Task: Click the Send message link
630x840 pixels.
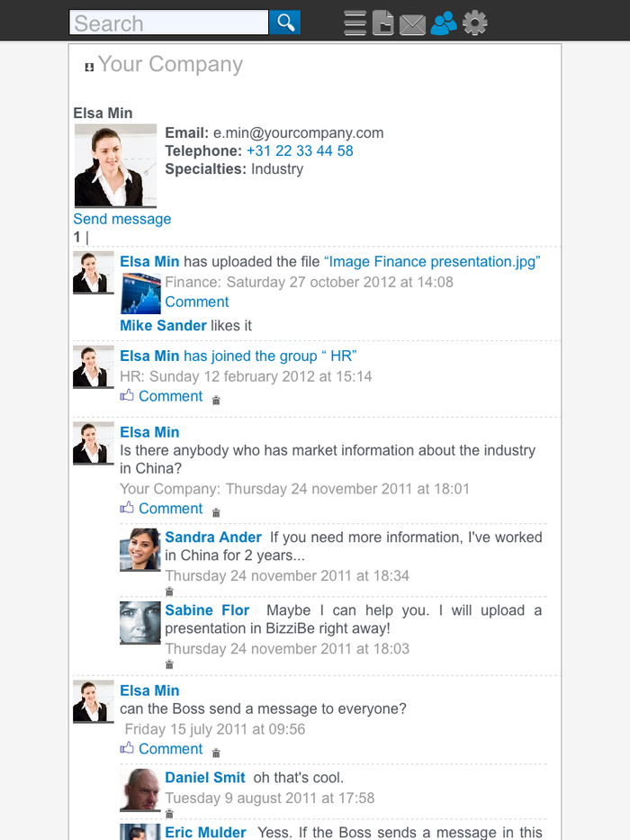Action: coord(122,219)
